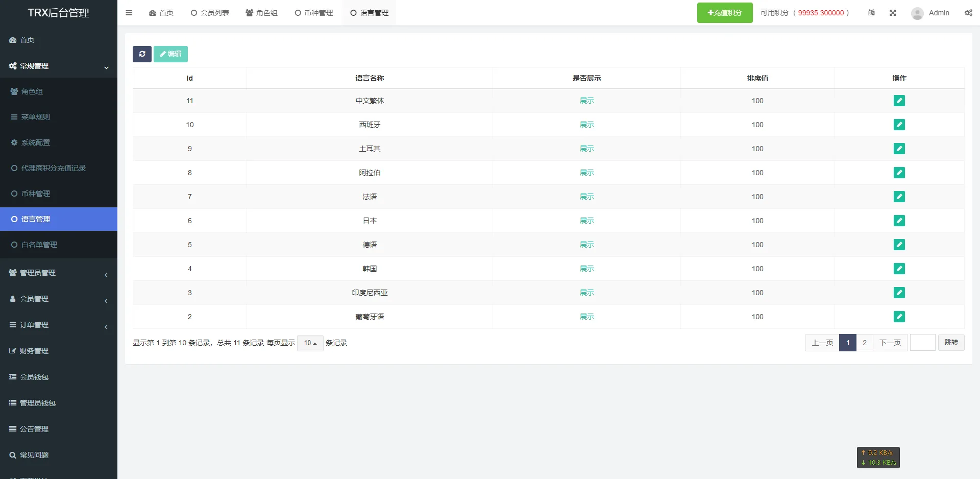This screenshot has height=479, width=980.
Task: Click the green 充值积分 button
Action: [724, 13]
